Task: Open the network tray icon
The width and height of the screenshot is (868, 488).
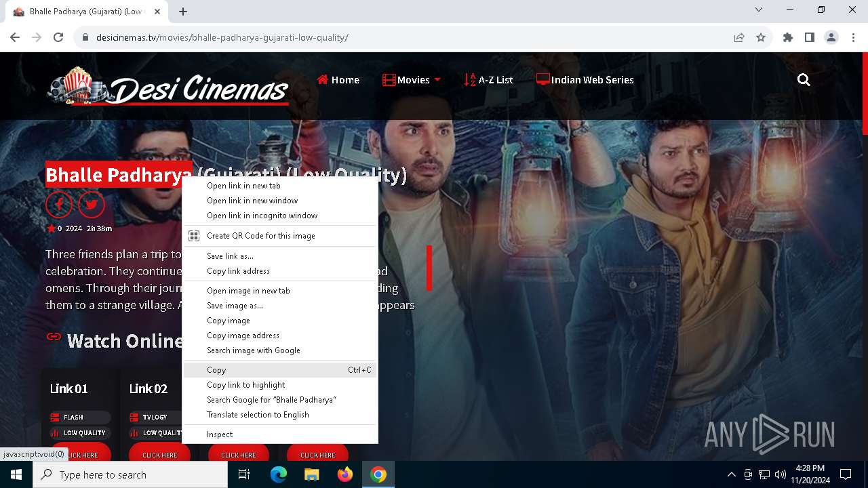Action: pos(764,474)
